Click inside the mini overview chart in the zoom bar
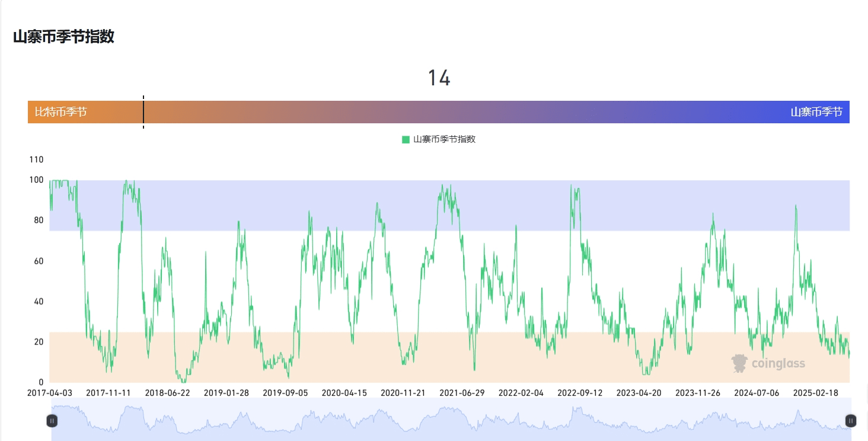The height and width of the screenshot is (441, 868). tap(451, 420)
